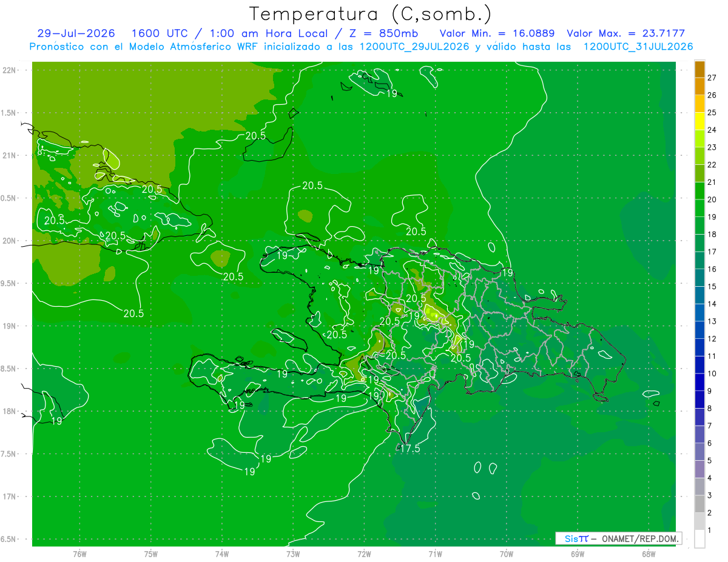The image size is (728, 562).
Task: Click the Sisπ logo in ONAMET badge
Action: [x=576, y=538]
